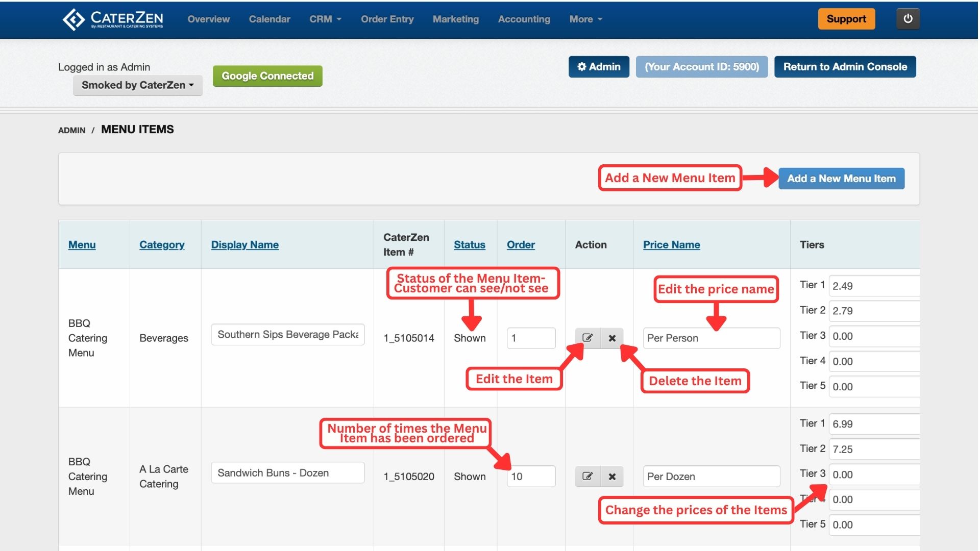980x551 pixels.
Task: Click the Tier 1 price field showing 6.99
Action: click(874, 424)
